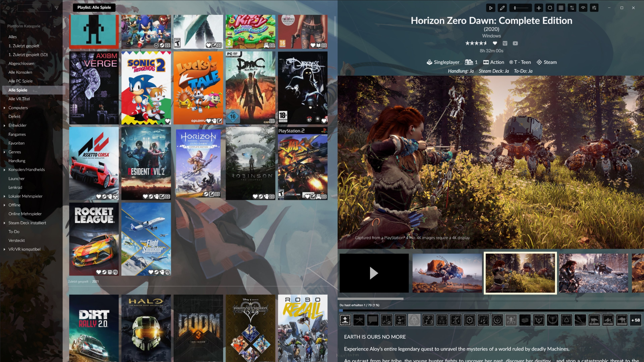Screen dimensions: 644x362
Task: Click the Steam source link
Action: (550, 62)
